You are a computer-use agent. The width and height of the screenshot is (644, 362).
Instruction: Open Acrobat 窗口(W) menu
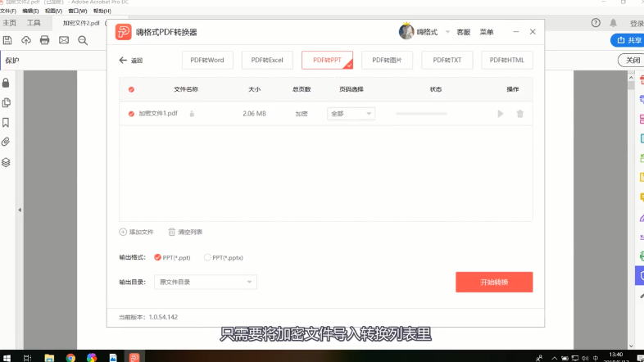click(78, 11)
